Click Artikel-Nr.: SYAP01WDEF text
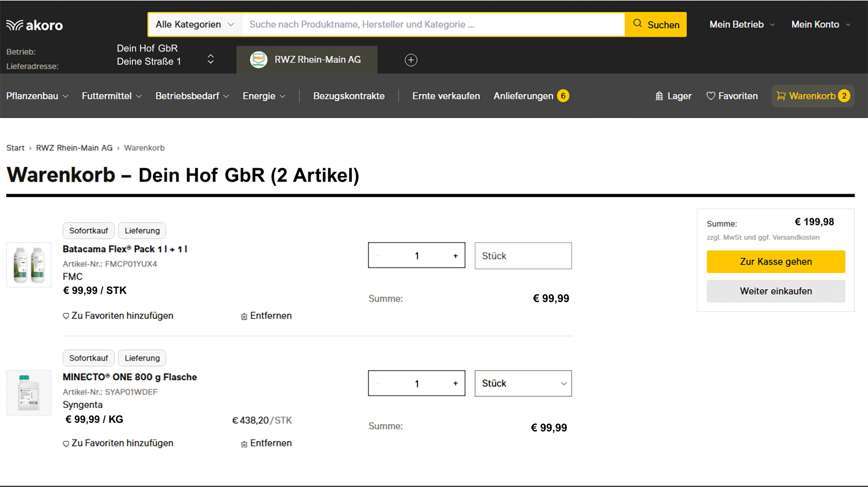Screen dimensions: 868x487 pos(110,392)
